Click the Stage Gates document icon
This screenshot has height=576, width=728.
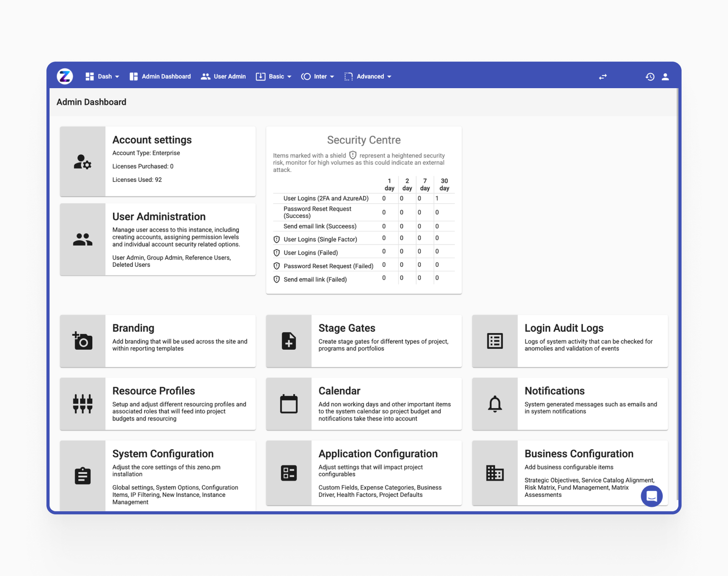coord(288,340)
